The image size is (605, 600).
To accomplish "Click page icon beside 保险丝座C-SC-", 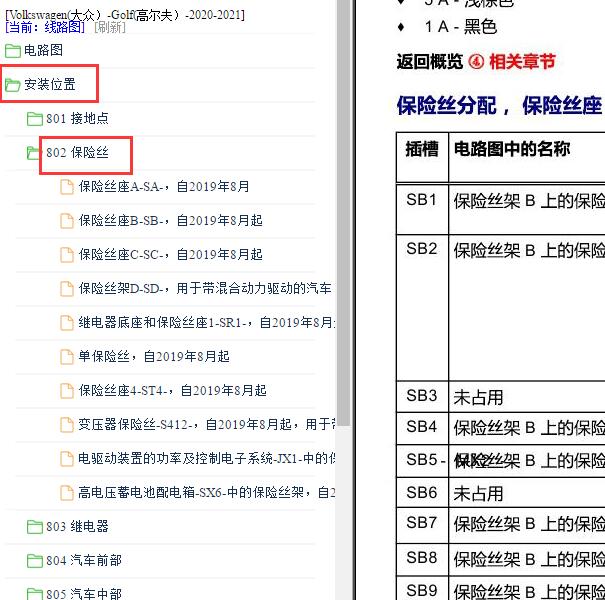I will pyautogui.click(x=67, y=255).
